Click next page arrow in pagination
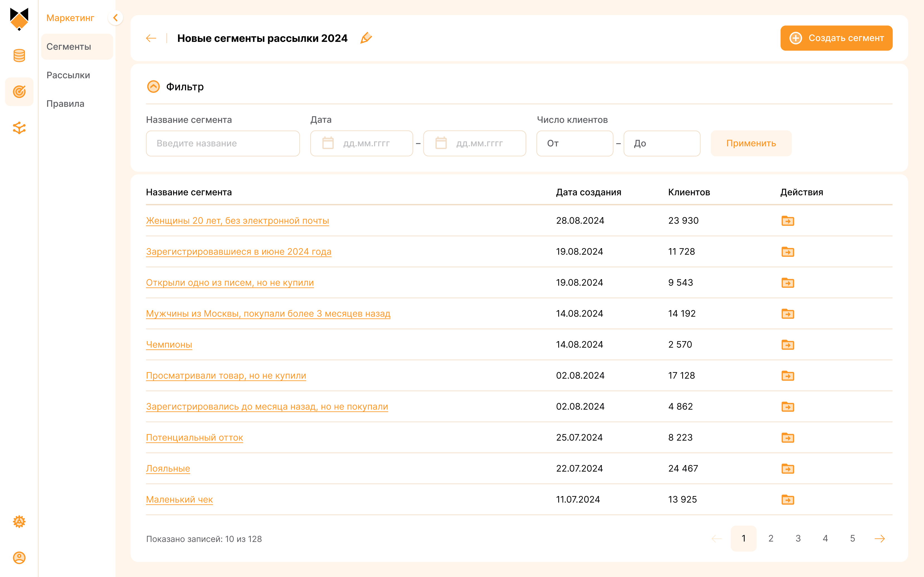Image resolution: width=924 pixels, height=577 pixels. [x=879, y=538]
